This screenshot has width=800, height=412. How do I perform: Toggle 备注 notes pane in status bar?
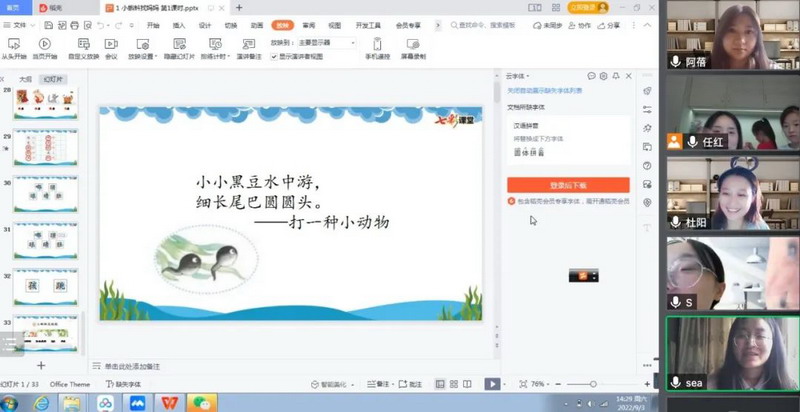[380, 384]
